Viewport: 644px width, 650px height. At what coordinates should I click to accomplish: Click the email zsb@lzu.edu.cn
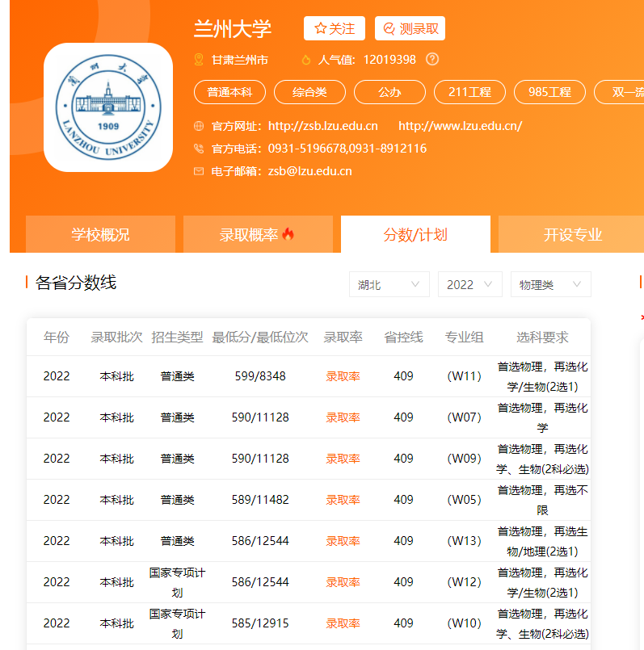tap(310, 171)
